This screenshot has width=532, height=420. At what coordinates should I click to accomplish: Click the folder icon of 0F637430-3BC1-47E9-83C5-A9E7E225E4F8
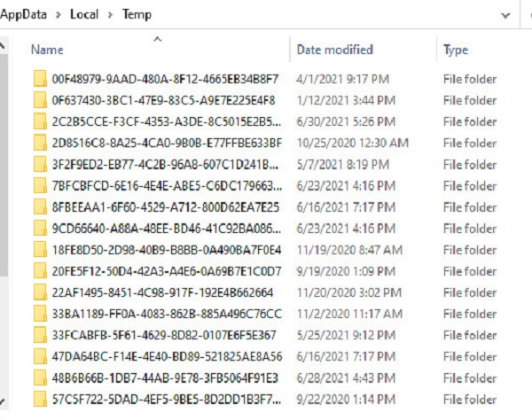point(40,100)
